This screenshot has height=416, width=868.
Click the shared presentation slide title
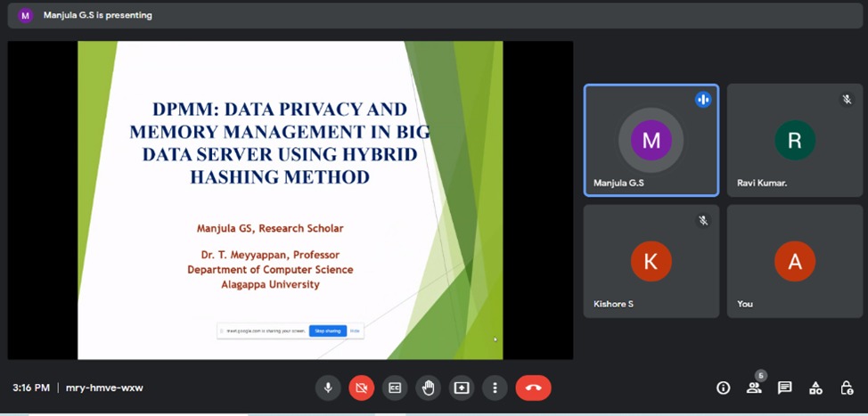click(280, 143)
